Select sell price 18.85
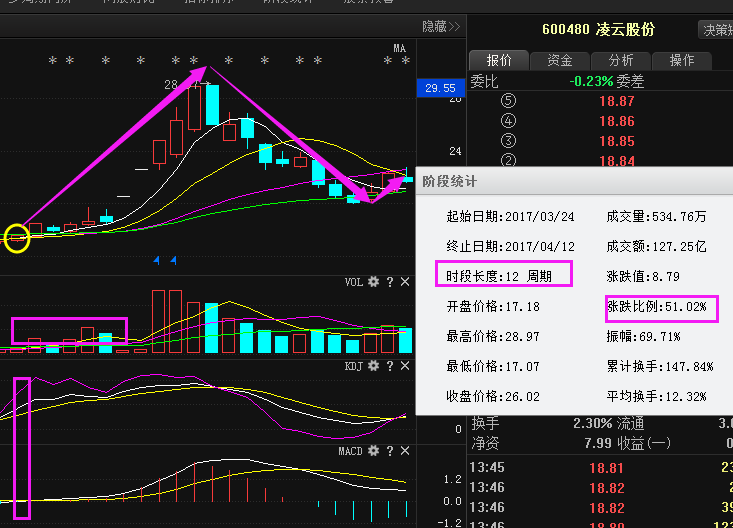This screenshot has height=528, width=733. coord(617,141)
